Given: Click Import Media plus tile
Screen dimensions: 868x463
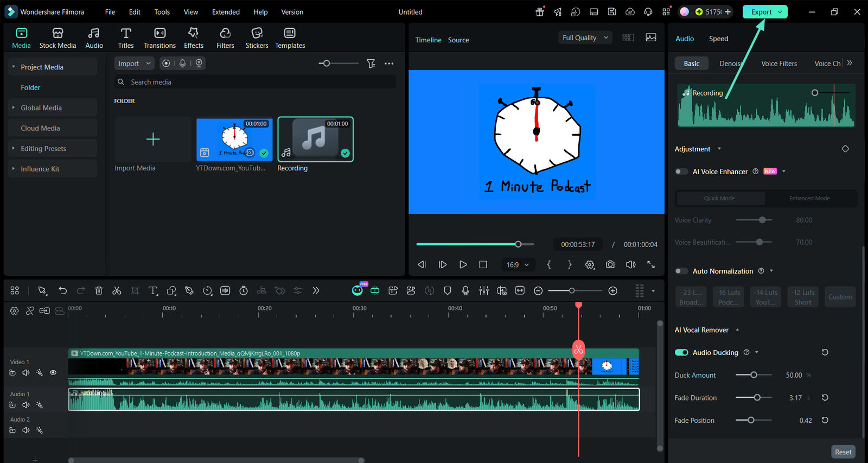Looking at the screenshot, I should (153, 139).
